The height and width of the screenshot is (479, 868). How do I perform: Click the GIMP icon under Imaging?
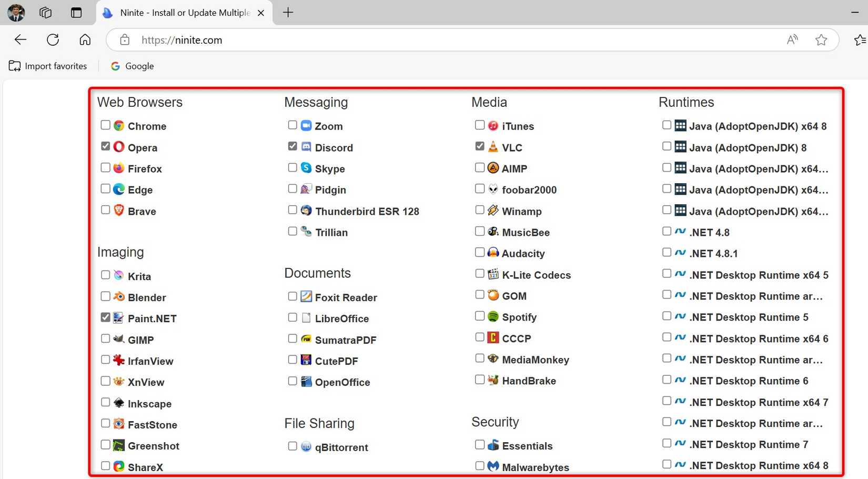coord(119,340)
